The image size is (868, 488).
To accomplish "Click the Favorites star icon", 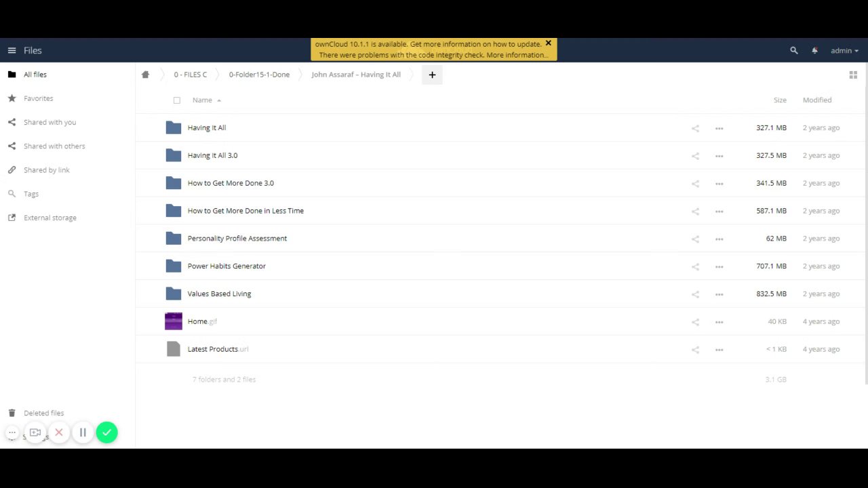I will pyautogui.click(x=12, y=98).
